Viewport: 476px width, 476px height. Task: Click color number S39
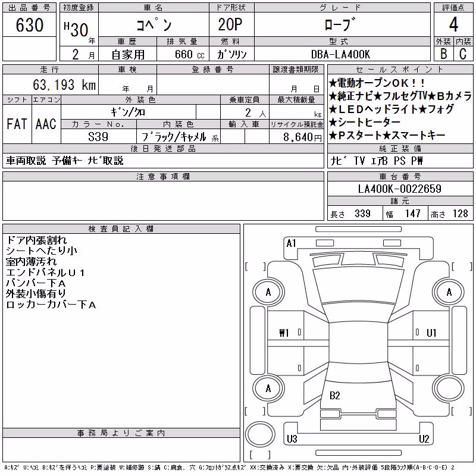point(98,137)
